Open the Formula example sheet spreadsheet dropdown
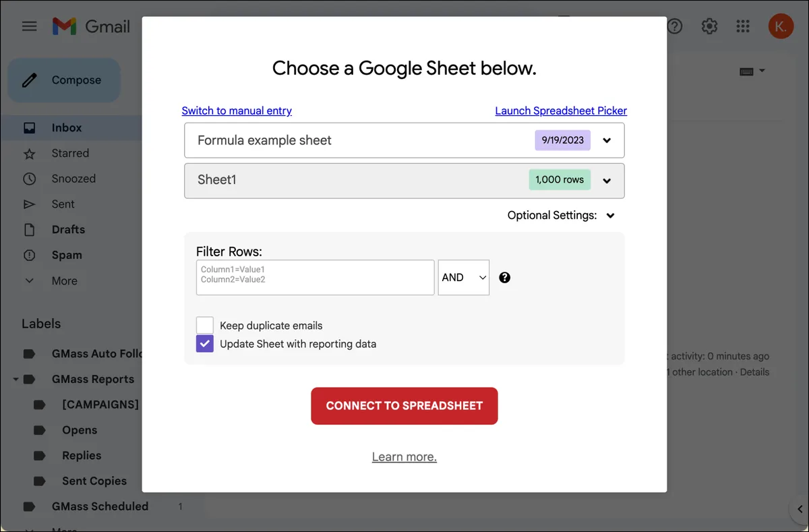This screenshot has width=809, height=532. click(404, 140)
